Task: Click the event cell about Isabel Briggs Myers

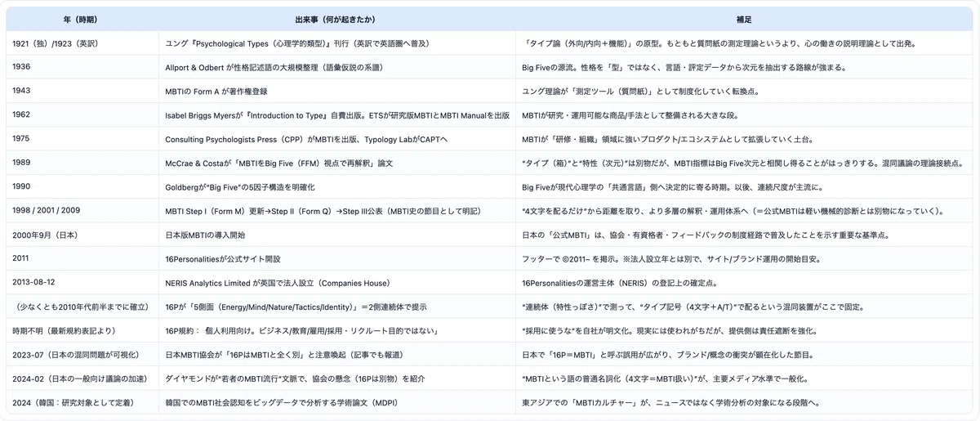Action: pyautogui.click(x=336, y=114)
